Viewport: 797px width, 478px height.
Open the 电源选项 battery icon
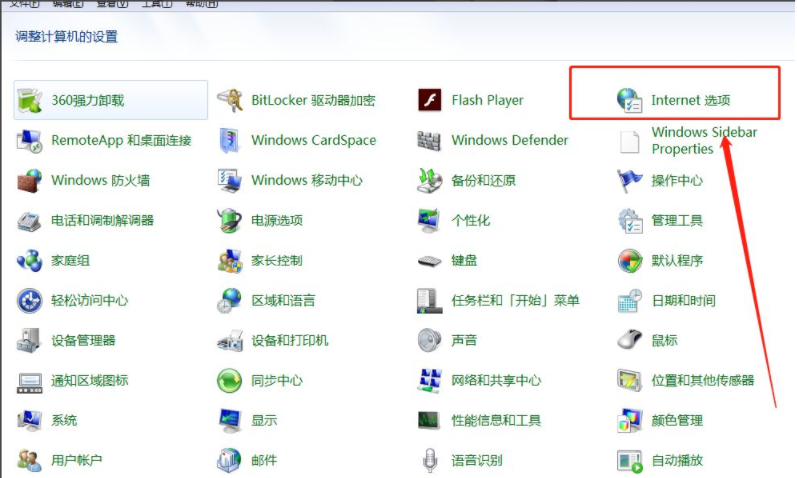tap(230, 220)
